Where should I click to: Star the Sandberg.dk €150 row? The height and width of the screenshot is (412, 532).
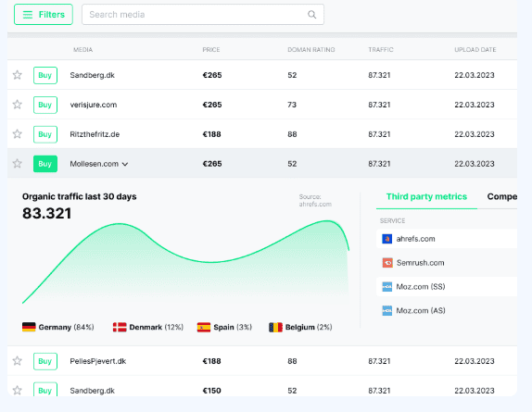point(18,391)
